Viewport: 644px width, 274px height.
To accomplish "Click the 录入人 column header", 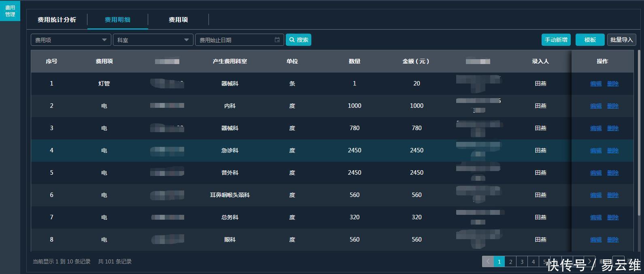I will pos(540,61).
